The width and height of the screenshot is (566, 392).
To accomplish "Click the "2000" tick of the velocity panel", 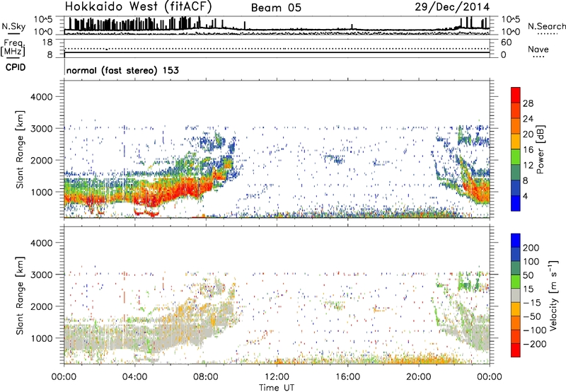I will coord(41,306).
